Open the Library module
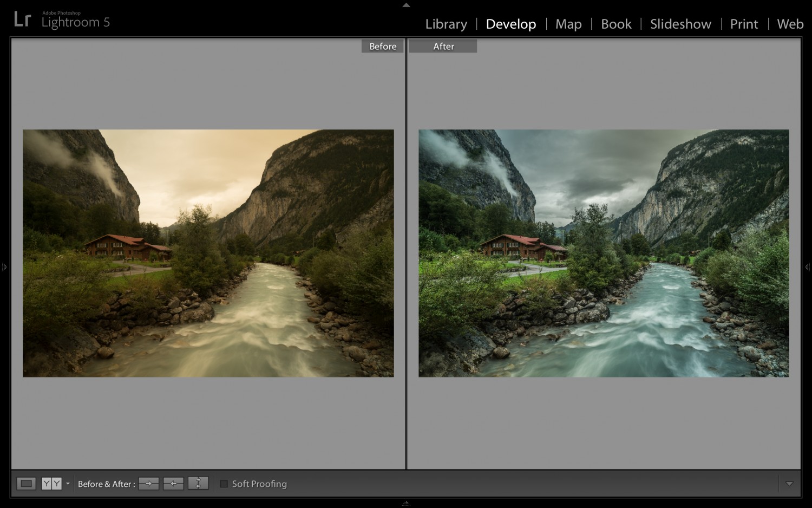812x508 pixels. click(x=446, y=24)
